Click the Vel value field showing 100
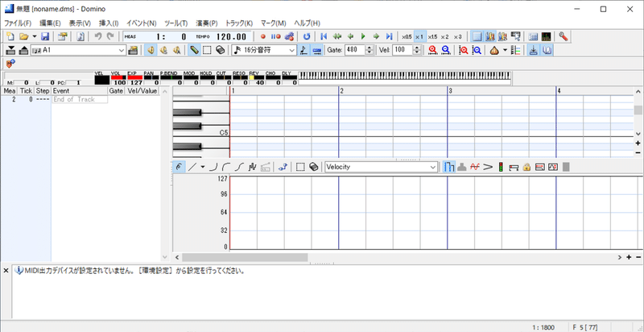 tap(402, 50)
